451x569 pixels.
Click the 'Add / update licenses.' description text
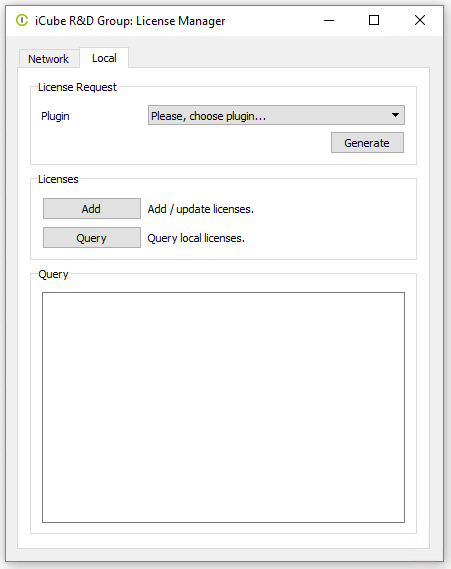click(201, 209)
